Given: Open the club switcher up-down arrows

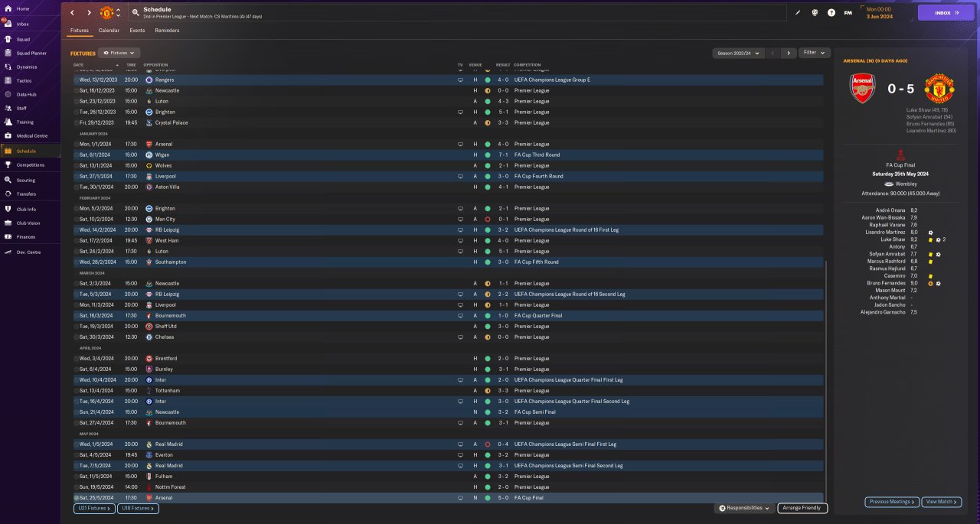Looking at the screenshot, I should pos(118,12).
